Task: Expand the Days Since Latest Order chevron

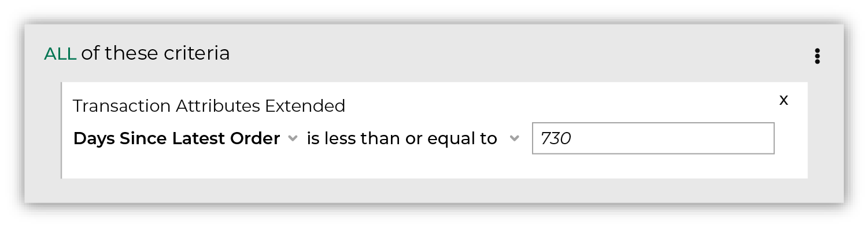Action: coord(293,139)
